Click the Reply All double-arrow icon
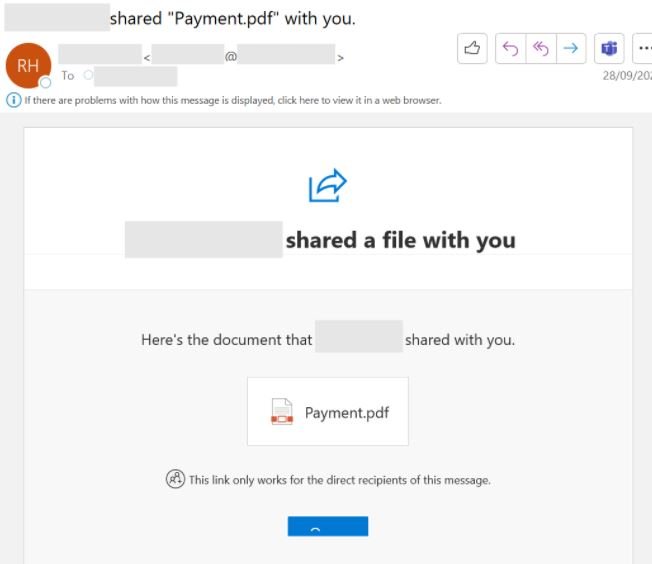This screenshot has width=652, height=564. coord(541,49)
